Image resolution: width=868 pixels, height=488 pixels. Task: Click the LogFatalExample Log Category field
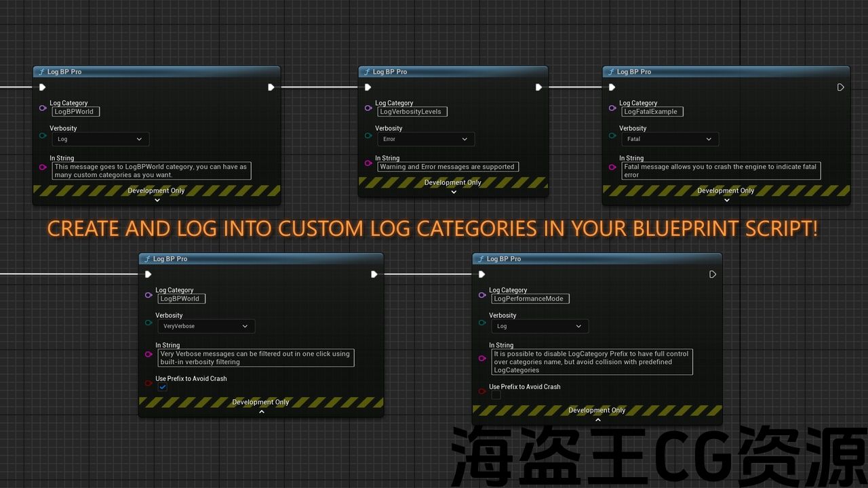(x=652, y=112)
